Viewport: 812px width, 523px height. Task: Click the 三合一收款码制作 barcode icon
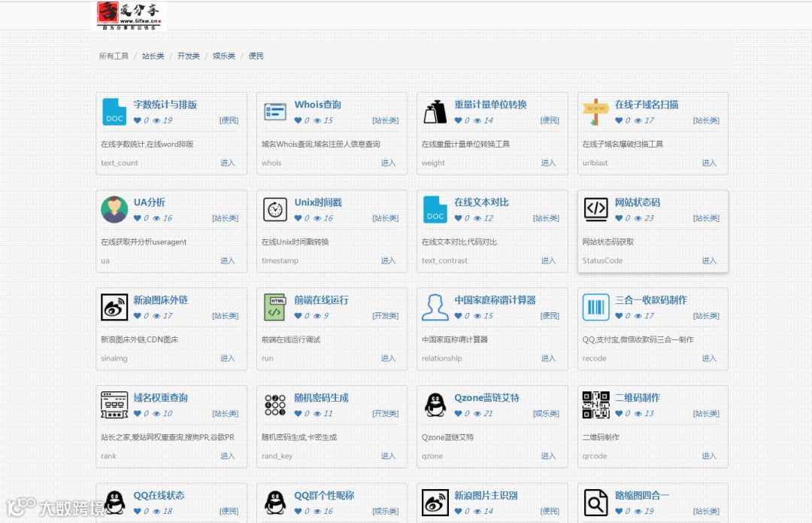click(596, 307)
